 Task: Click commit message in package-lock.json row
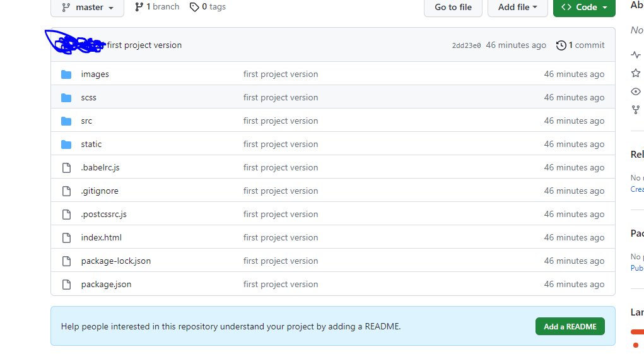click(281, 261)
